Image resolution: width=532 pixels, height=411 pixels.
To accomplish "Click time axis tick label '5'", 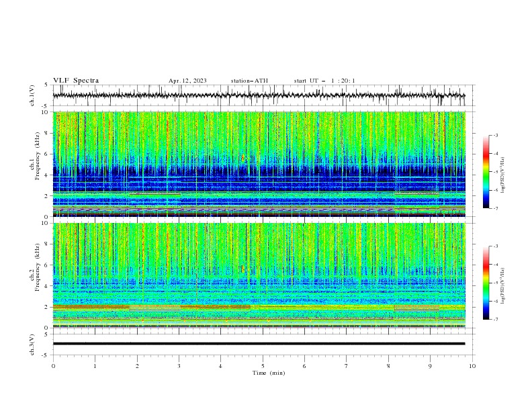I will click(x=263, y=366).
